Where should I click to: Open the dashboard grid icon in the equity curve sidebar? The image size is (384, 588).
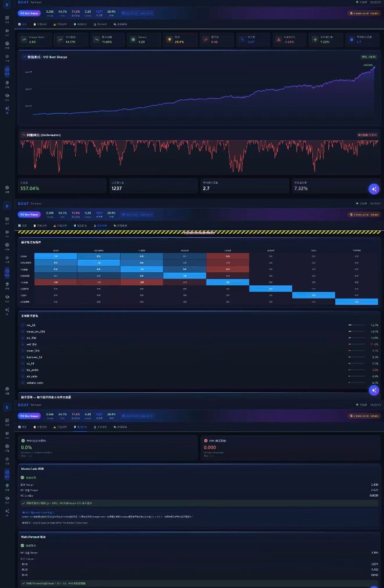tap(7, 18)
